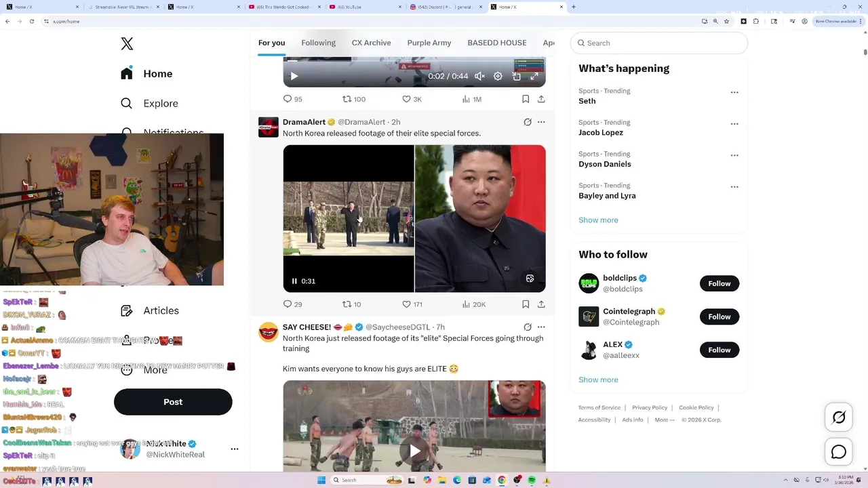This screenshot has width=868, height=488.
Task: Open the DramaAlert profile avatar
Action: [x=269, y=127]
